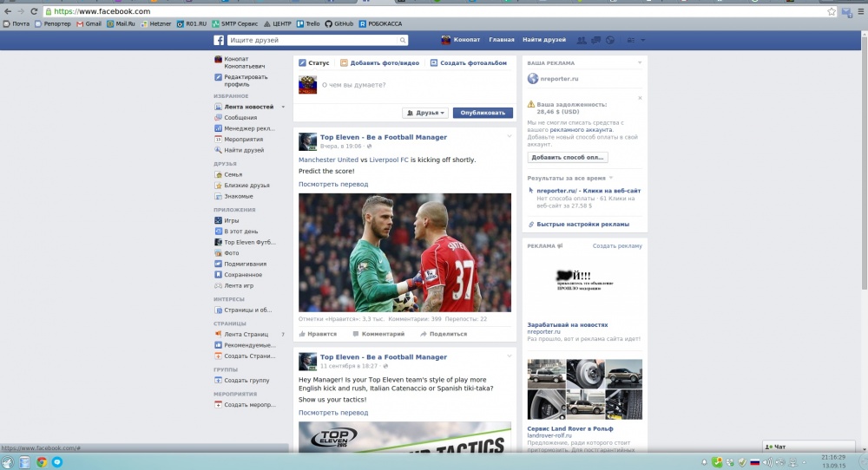Click the Семья friends list icon
This screenshot has height=470, width=868.
point(218,174)
